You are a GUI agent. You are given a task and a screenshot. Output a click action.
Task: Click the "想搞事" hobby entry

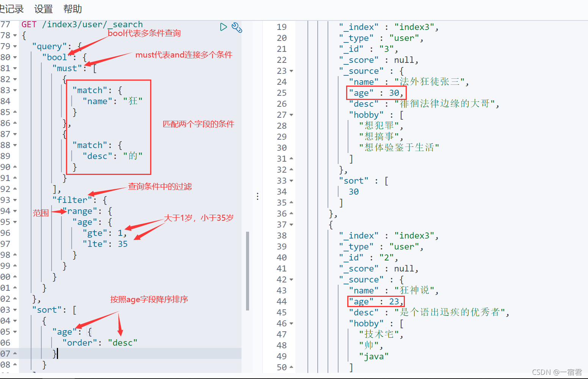[x=381, y=137]
